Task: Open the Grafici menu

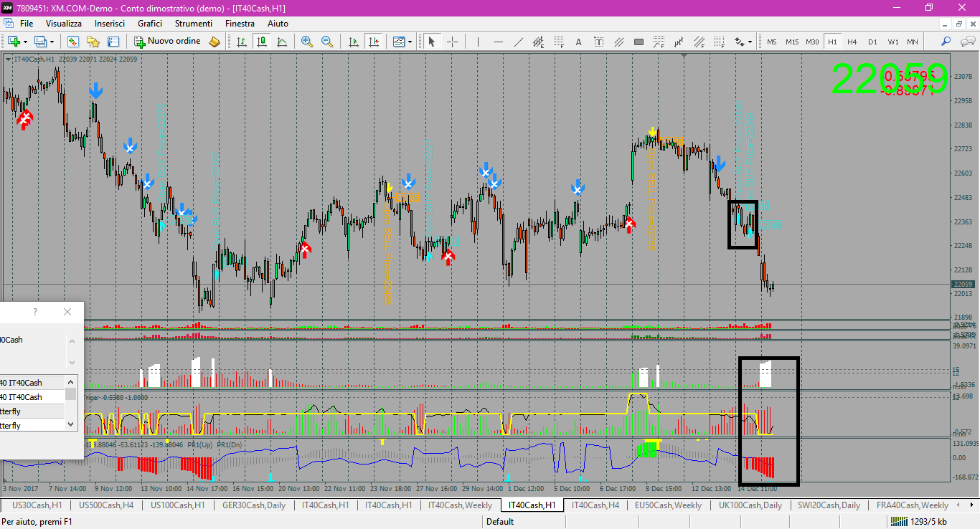Action: (150, 24)
